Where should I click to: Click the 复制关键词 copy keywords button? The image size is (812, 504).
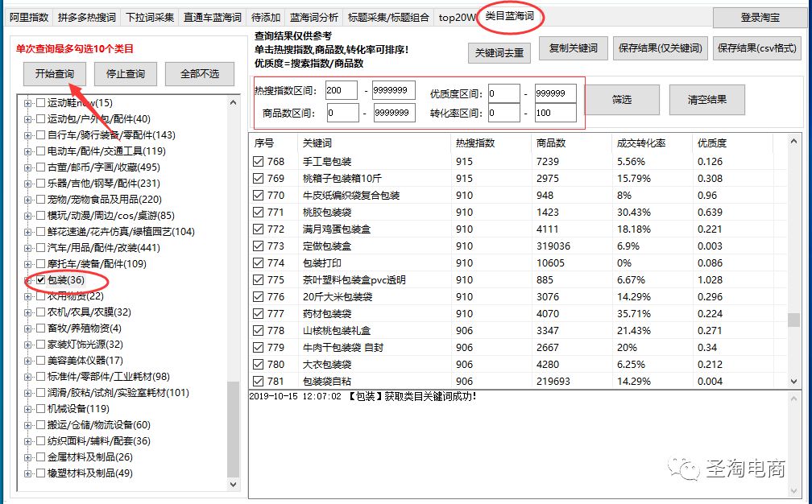(x=574, y=48)
